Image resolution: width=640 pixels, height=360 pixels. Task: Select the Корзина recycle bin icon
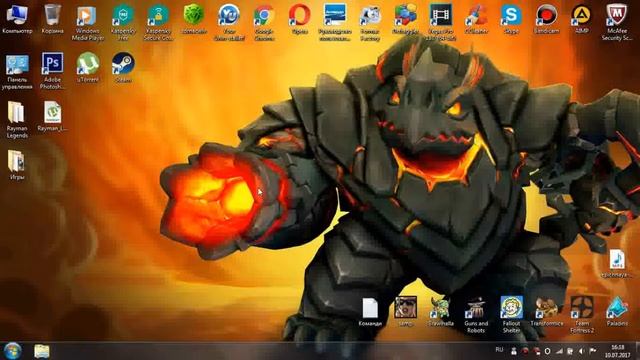coord(52,19)
